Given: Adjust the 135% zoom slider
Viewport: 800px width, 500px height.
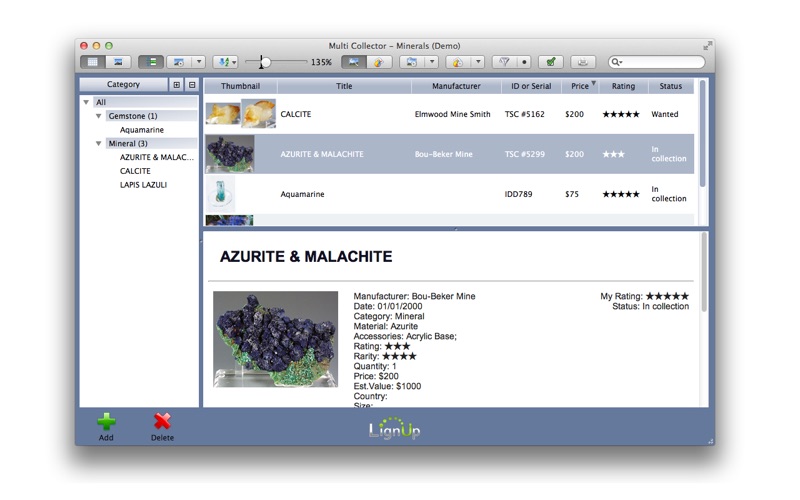Looking at the screenshot, I should coord(265,62).
